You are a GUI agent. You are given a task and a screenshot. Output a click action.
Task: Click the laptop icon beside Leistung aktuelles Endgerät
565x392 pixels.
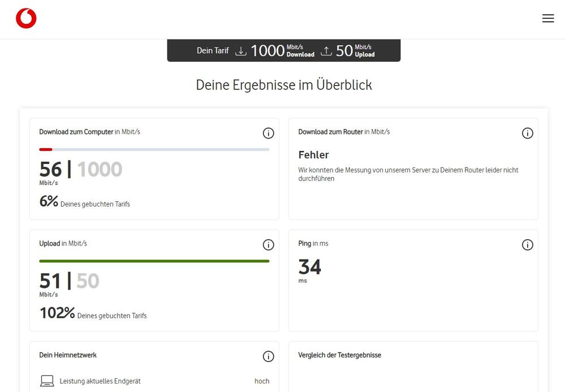pyautogui.click(x=47, y=381)
